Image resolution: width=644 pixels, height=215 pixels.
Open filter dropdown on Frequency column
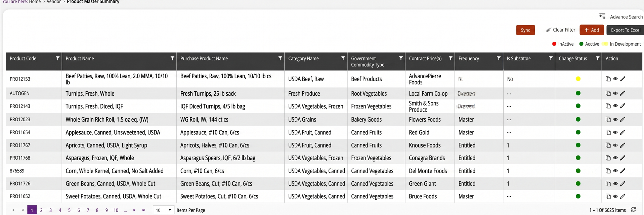pos(499,58)
